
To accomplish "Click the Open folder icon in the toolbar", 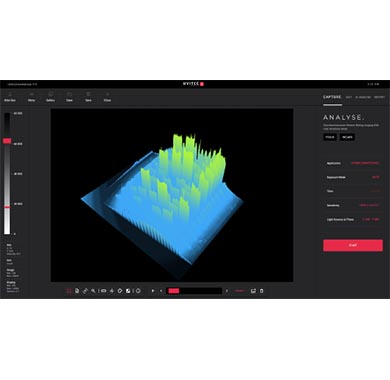I will coord(69,97).
